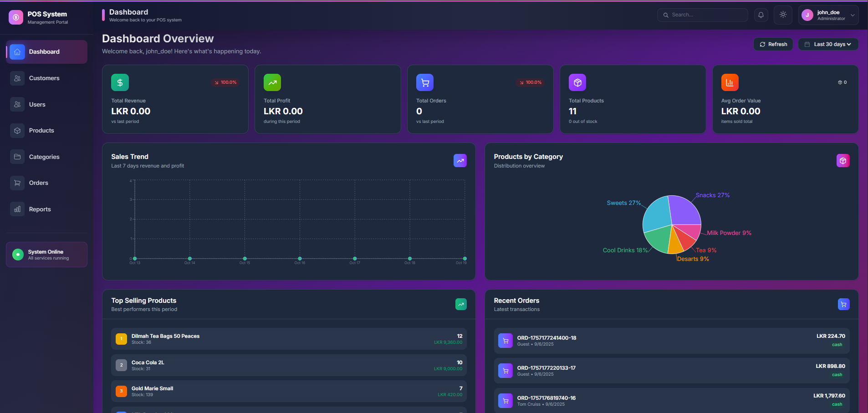The height and width of the screenshot is (413, 868).
Task: Click the Avg Order Value chart icon
Action: click(x=729, y=82)
